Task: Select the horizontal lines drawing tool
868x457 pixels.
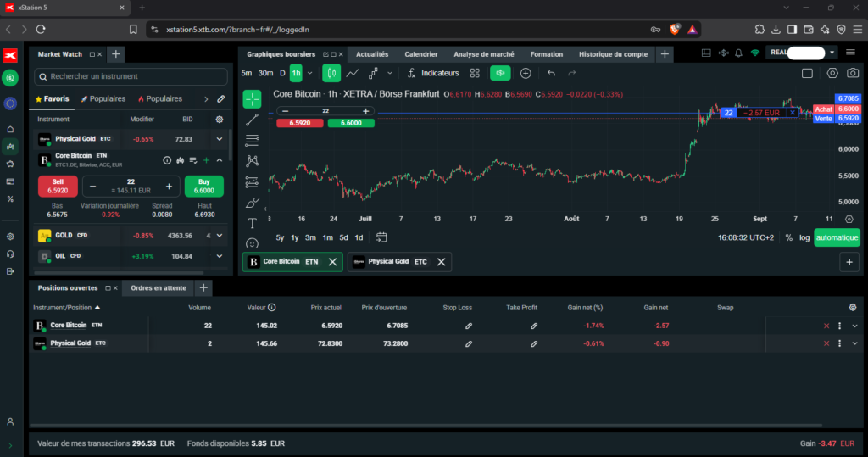Action: (x=252, y=140)
